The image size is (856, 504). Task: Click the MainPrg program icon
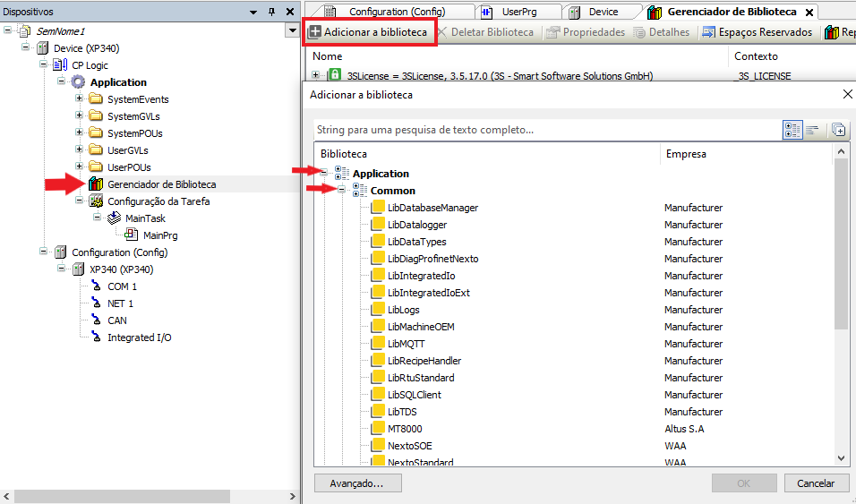coord(132,235)
